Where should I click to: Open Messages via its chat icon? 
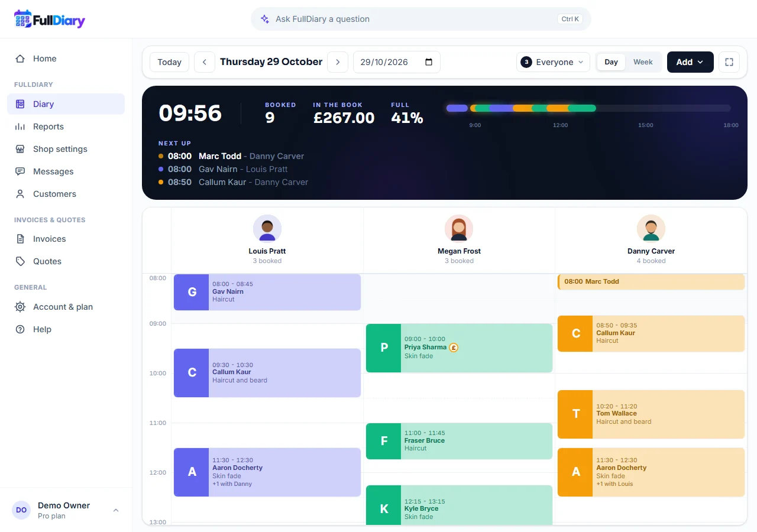point(20,171)
